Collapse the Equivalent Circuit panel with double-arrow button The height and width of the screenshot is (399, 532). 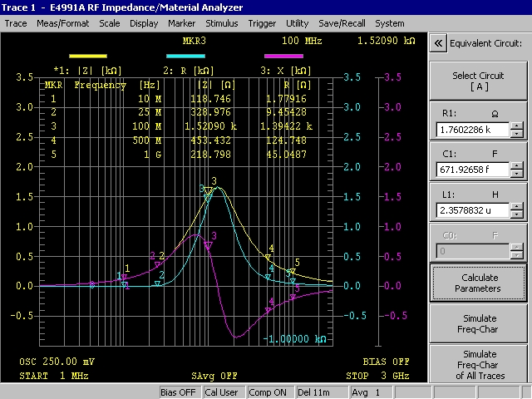pyautogui.click(x=438, y=43)
